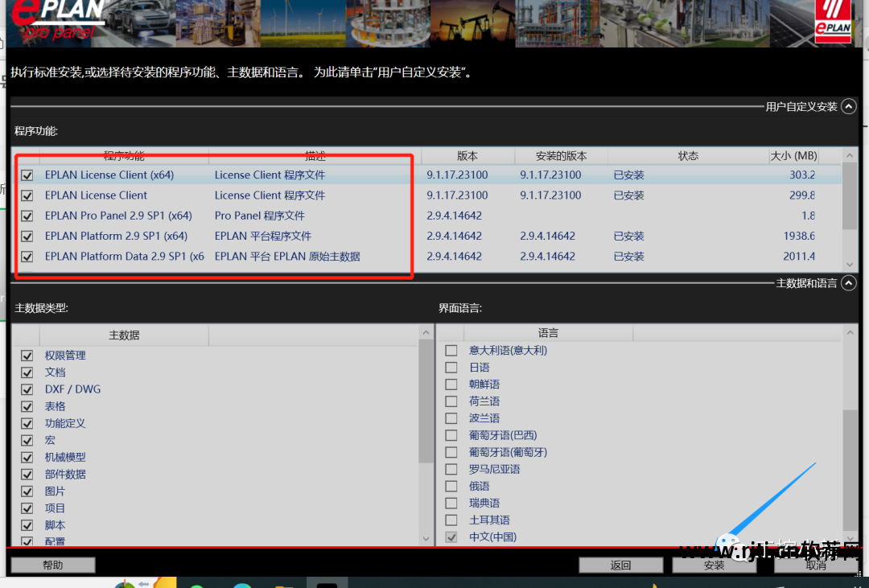Toggle the 部件数据 checkbox
869x588 pixels.
coord(27,475)
